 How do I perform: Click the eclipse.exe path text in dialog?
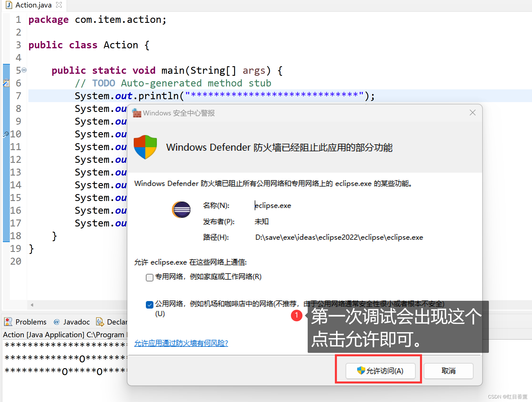(x=339, y=237)
